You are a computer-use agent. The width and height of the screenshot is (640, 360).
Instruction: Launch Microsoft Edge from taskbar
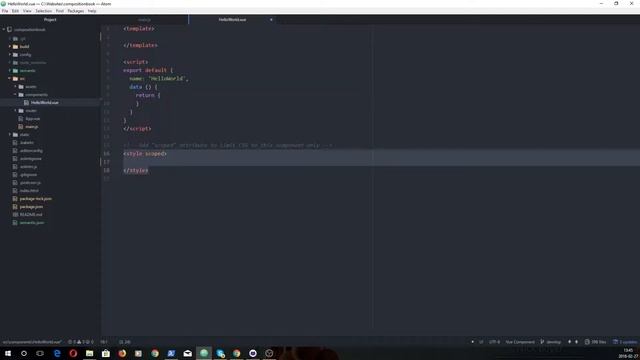57,353
